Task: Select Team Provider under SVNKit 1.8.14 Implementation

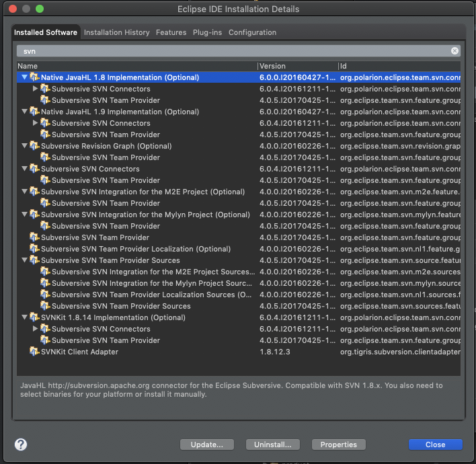Action: [239, 340]
